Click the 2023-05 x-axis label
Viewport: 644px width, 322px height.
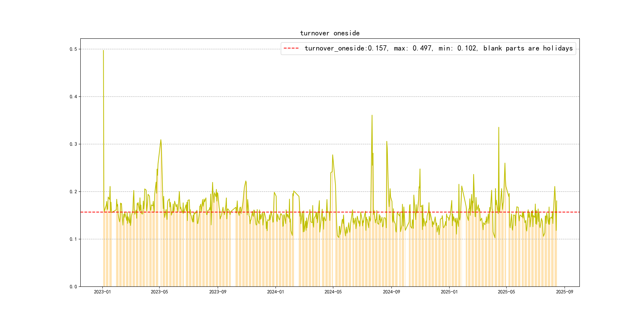click(x=159, y=292)
